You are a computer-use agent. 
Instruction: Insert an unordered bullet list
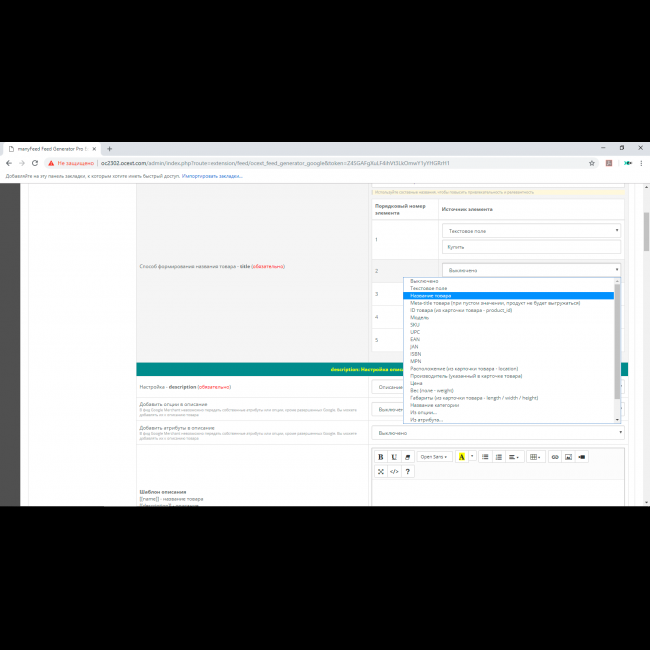pos(485,457)
